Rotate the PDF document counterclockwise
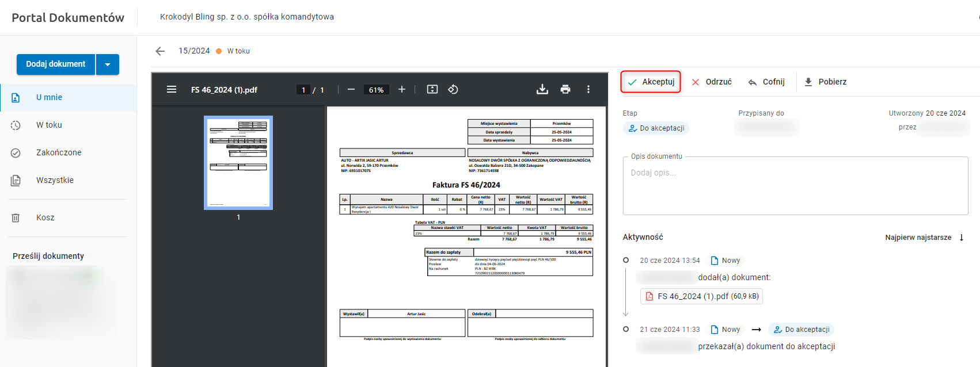The width and height of the screenshot is (980, 367). click(453, 89)
